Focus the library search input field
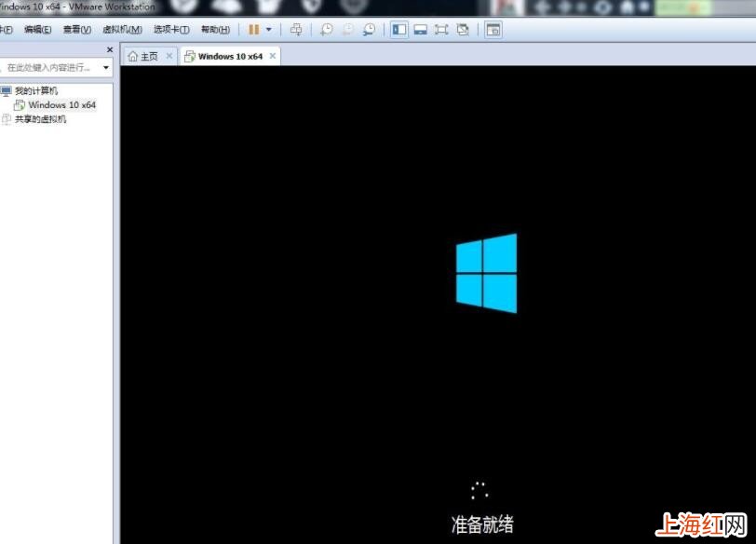The image size is (756, 544). 50,67
